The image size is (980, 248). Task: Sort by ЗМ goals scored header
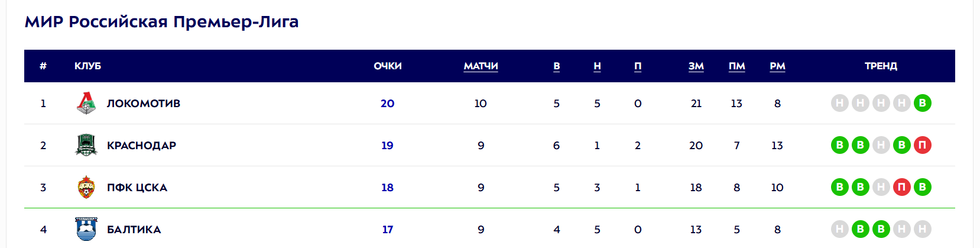tap(696, 66)
